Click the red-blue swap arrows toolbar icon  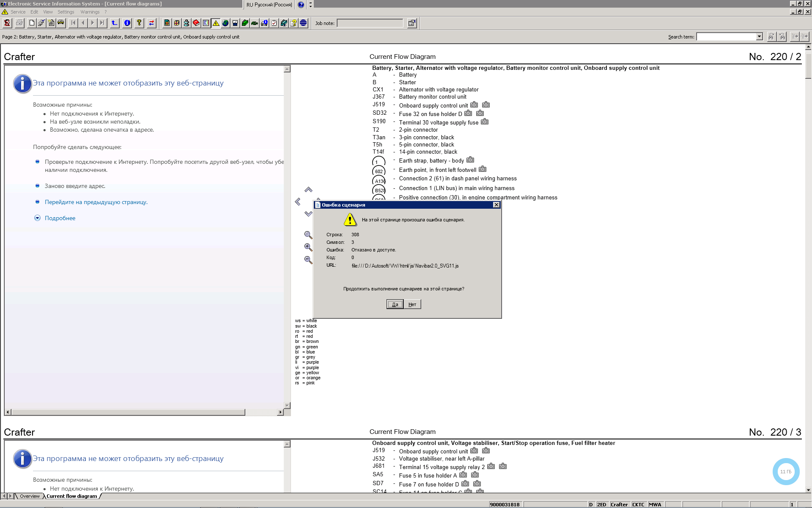point(151,23)
